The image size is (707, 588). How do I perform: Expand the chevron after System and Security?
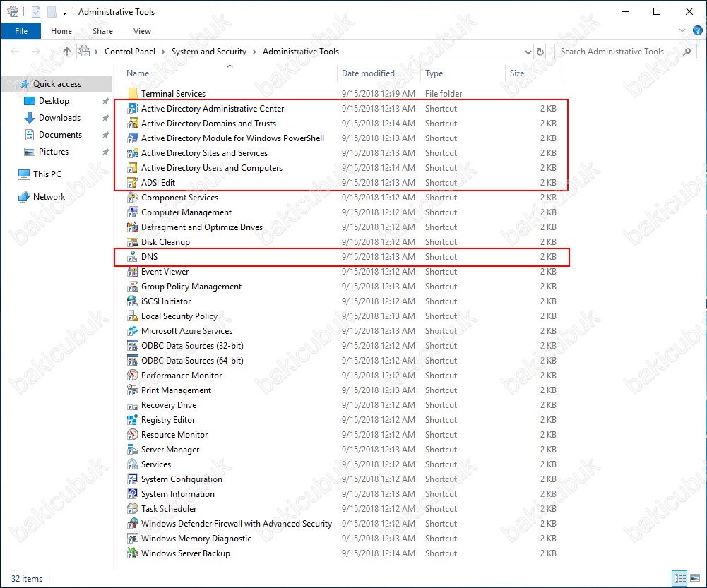(254, 52)
